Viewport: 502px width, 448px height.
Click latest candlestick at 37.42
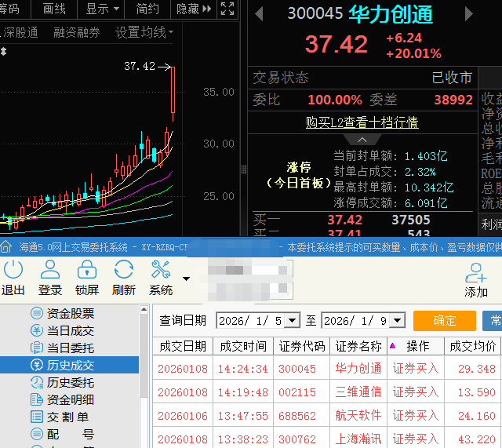[x=173, y=93]
